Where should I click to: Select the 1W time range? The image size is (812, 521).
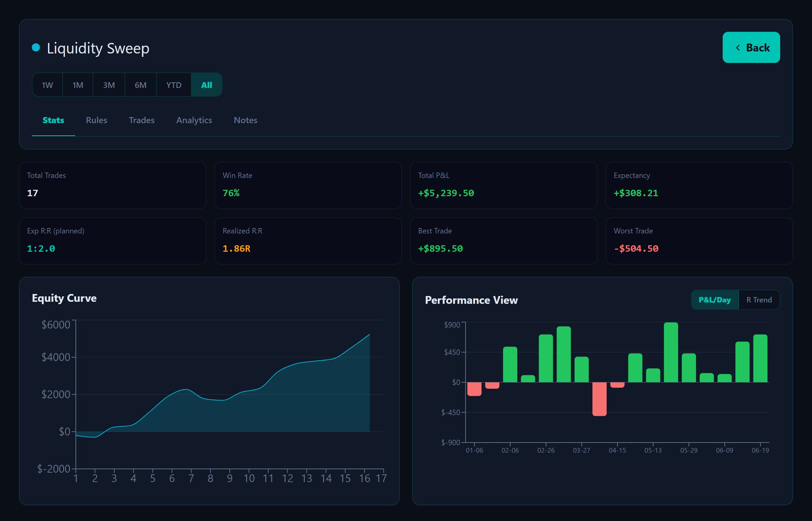[x=47, y=85]
